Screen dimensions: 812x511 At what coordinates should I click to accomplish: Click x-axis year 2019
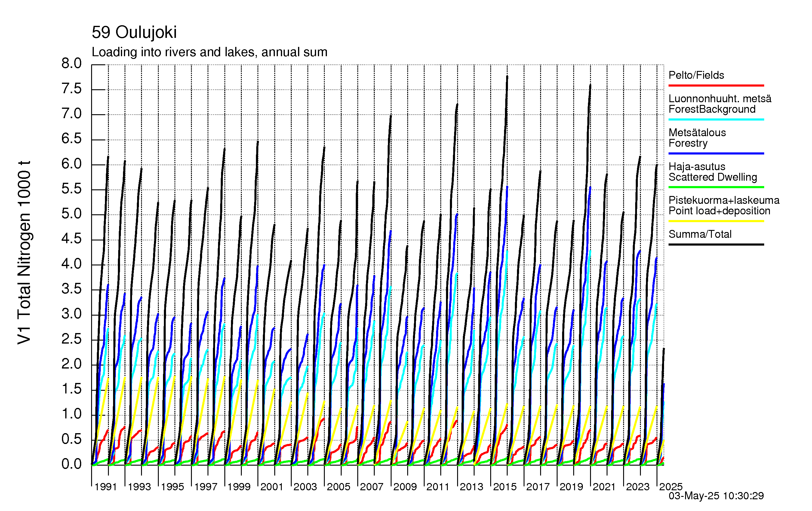(x=571, y=487)
